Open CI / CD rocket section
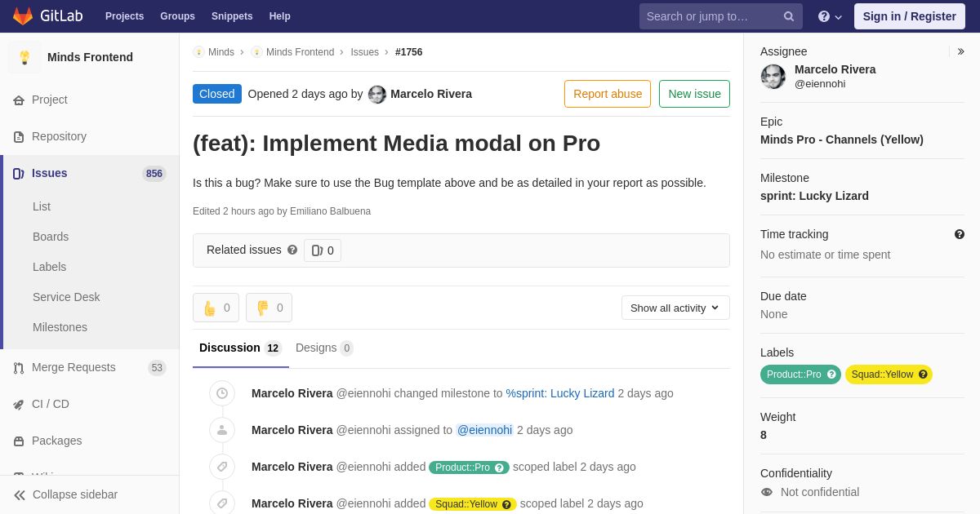Screen dimensions: 980x514 50,404
